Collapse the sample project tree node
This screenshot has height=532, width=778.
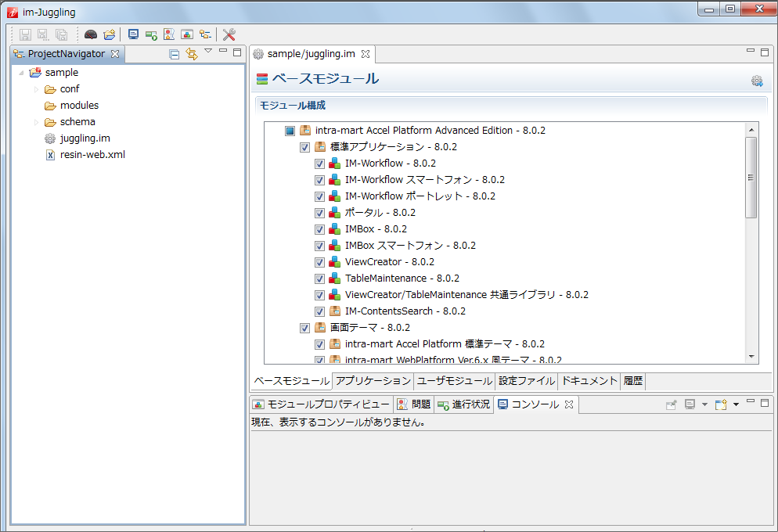(21, 73)
